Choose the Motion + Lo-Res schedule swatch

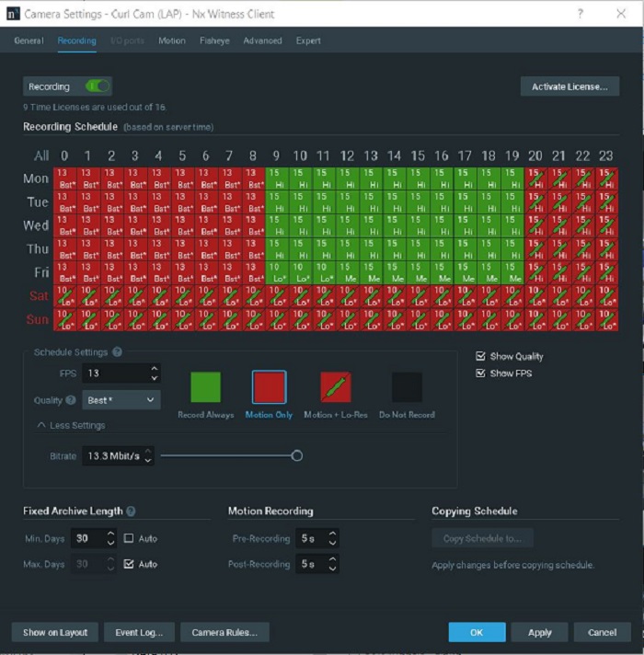336,387
